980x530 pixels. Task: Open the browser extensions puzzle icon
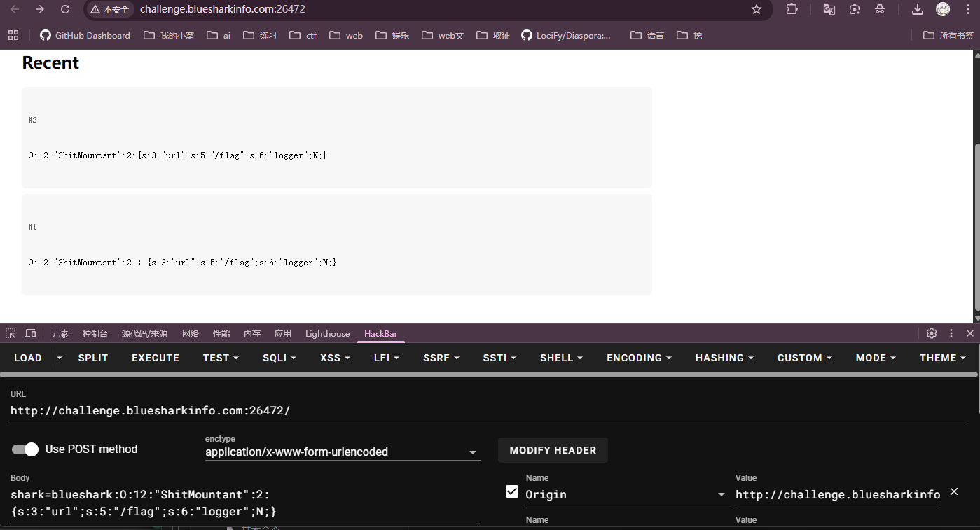tap(792, 9)
